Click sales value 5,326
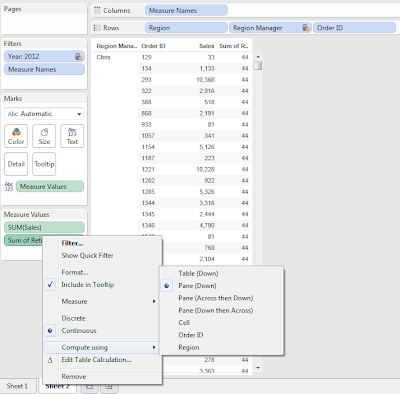Viewport: 400px width, 394px height. [207, 192]
